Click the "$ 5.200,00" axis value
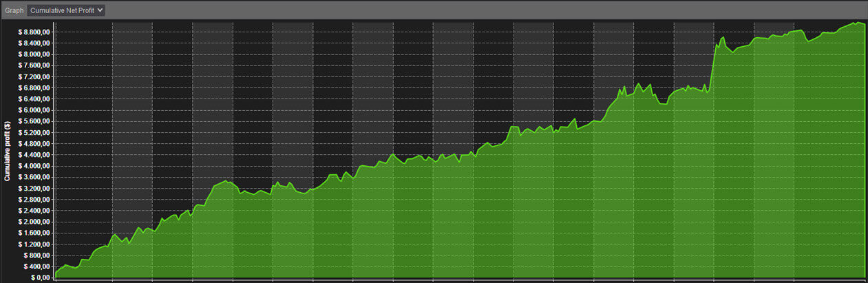 click(x=34, y=132)
